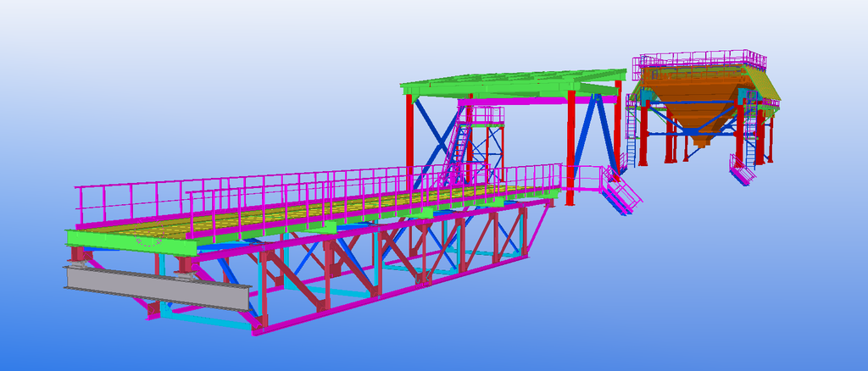Pick the magenta handrail along the walkway
Screen dimensions: 868x371
[254, 183]
